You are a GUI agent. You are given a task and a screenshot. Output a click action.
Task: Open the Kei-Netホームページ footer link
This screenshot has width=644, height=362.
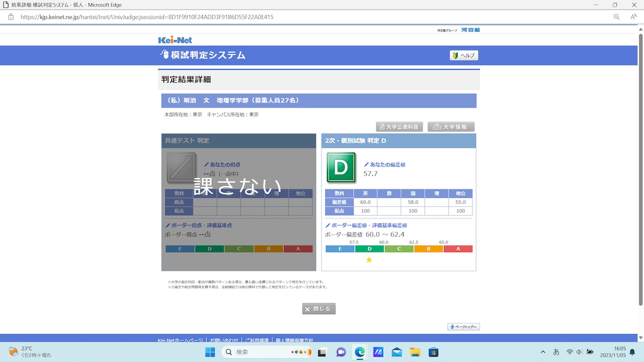(180, 340)
